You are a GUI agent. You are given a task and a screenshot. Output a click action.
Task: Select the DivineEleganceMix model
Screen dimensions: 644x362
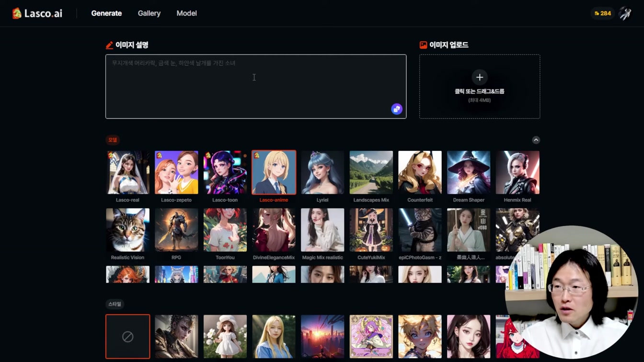click(x=274, y=230)
